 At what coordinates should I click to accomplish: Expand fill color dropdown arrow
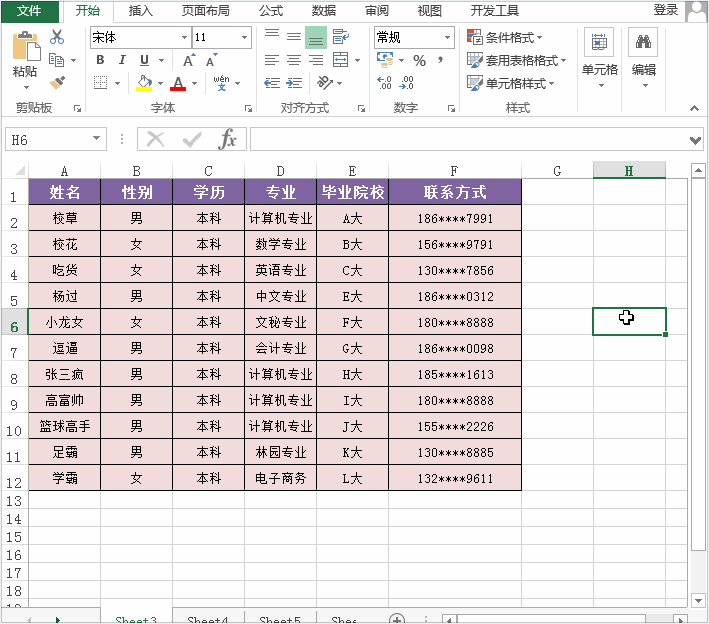tap(160, 83)
